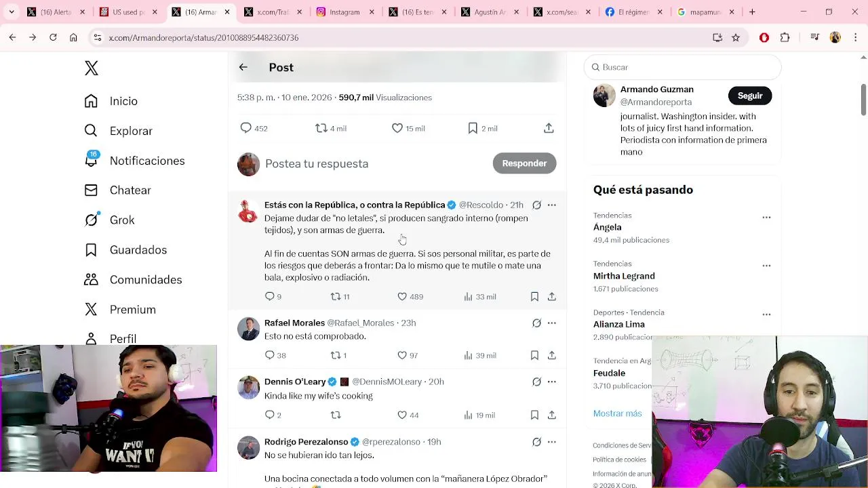The height and width of the screenshot is (488, 868).
Task: Click Mostrar más under trends
Action: (617, 413)
